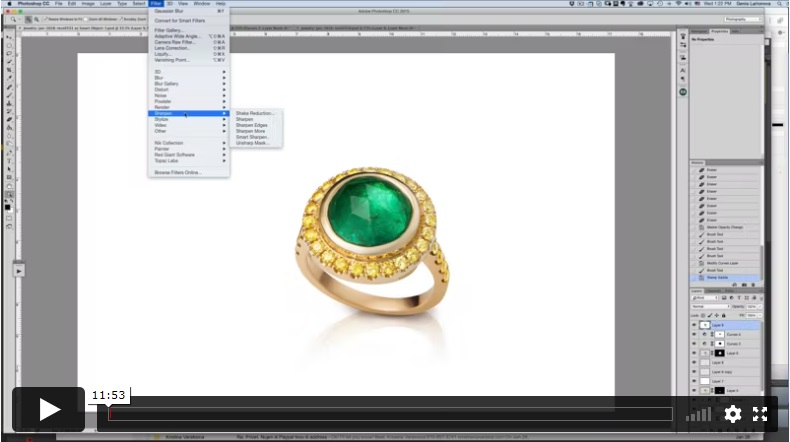The image size is (790, 442).
Task: Expand the Noise filter submenu
Action: 189,95
